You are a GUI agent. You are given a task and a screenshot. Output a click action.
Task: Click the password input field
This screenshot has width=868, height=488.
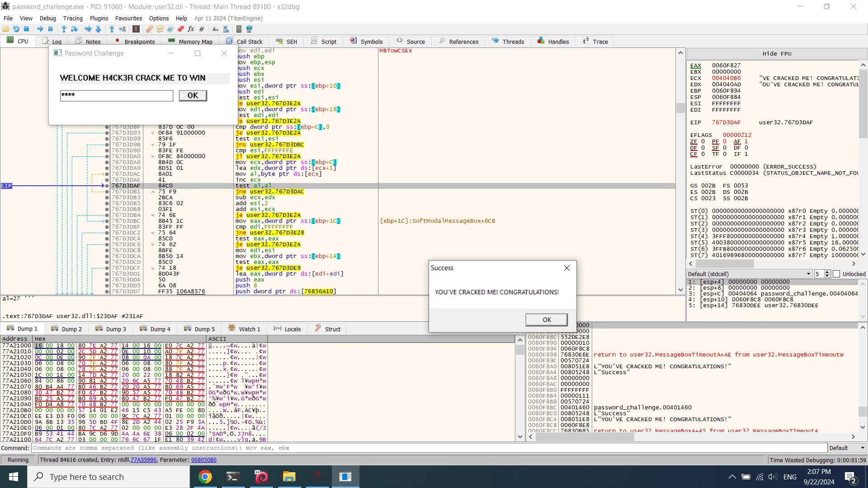[x=117, y=95]
